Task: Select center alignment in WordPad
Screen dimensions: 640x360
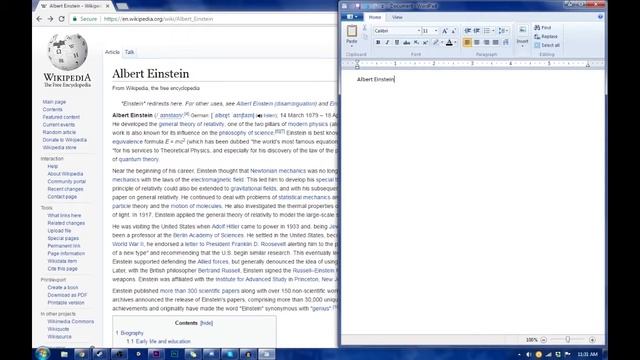Action: point(477,42)
